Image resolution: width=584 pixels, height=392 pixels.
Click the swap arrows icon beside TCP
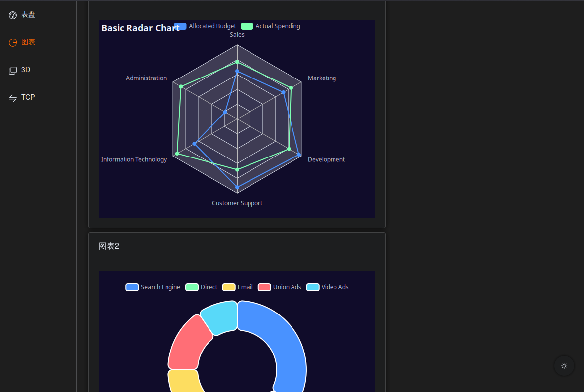(13, 98)
